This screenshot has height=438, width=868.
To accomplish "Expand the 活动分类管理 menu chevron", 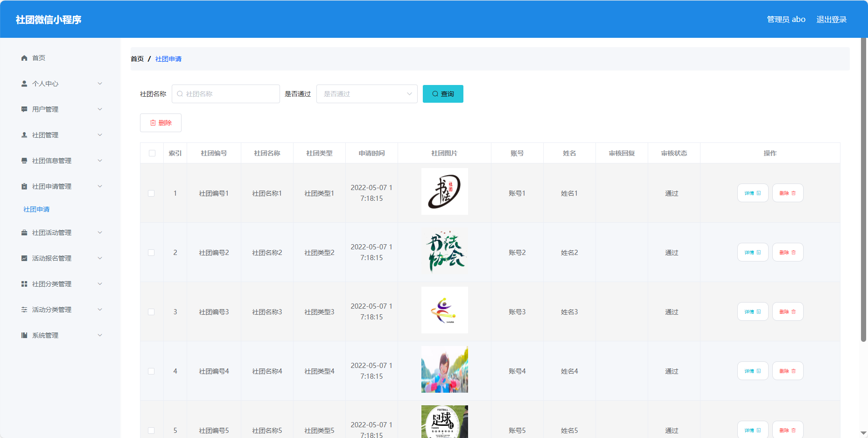I will (100, 310).
